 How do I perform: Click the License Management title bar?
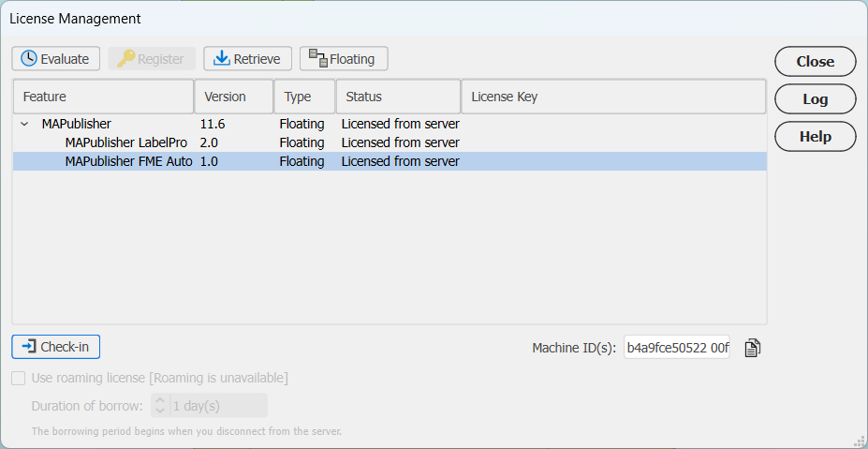[x=434, y=19]
